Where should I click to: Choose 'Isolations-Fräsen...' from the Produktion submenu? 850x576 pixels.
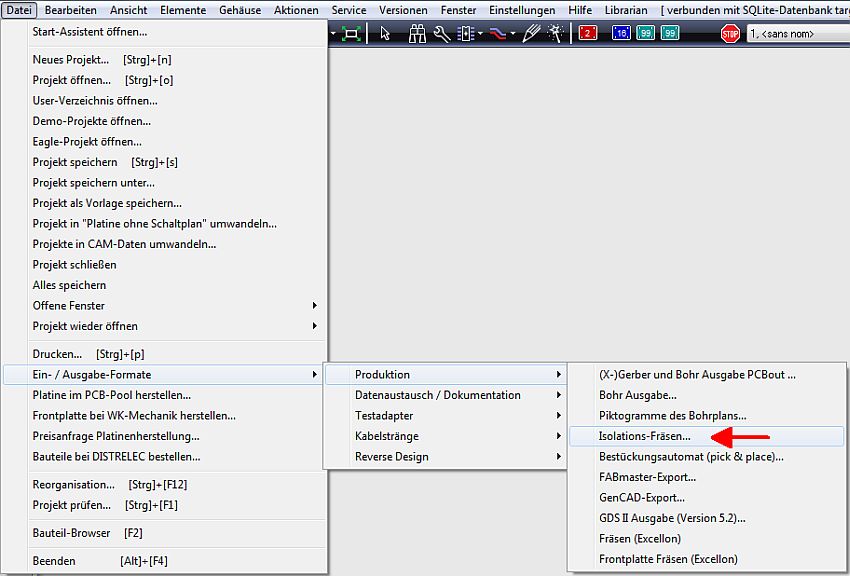(x=644, y=436)
